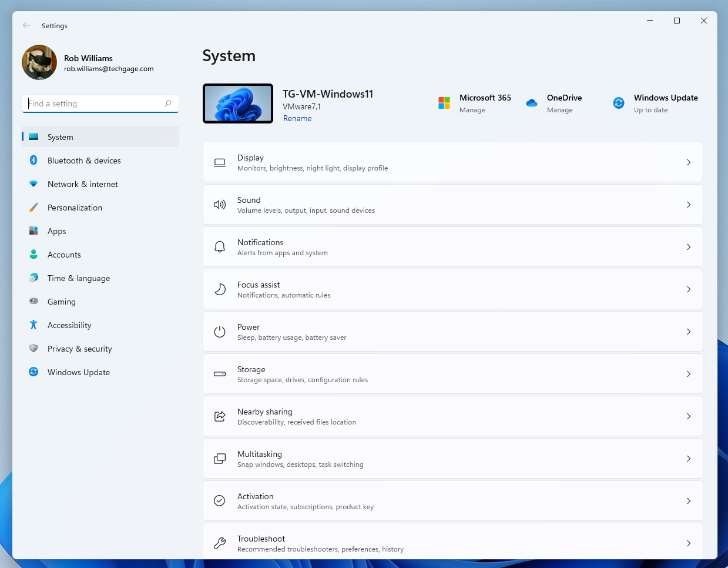The height and width of the screenshot is (568, 728).
Task: Click the Accessibility figure icon
Action: 33,325
